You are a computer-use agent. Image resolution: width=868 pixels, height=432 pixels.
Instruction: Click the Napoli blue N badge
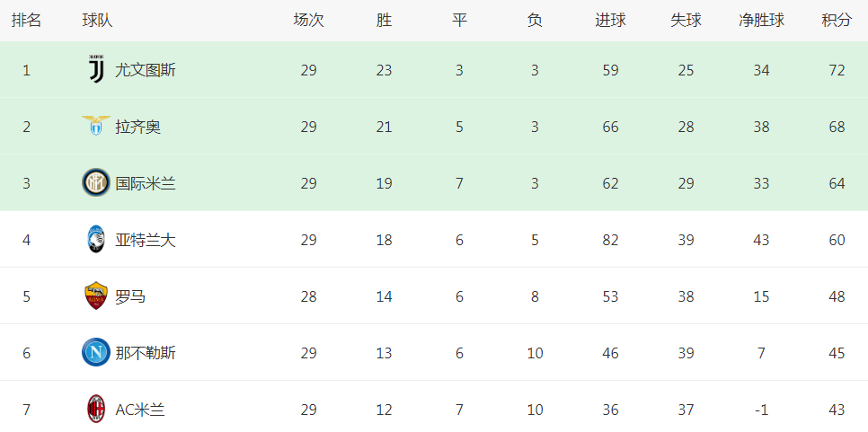(96, 353)
